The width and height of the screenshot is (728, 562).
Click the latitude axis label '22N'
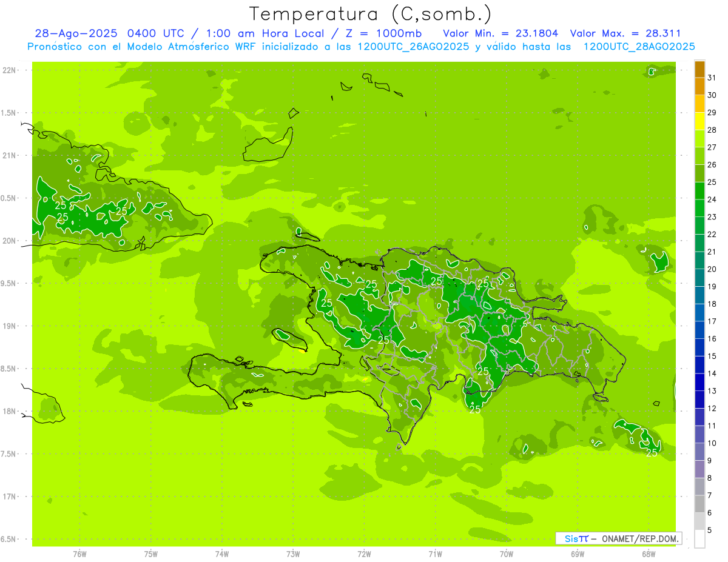coord(9,70)
